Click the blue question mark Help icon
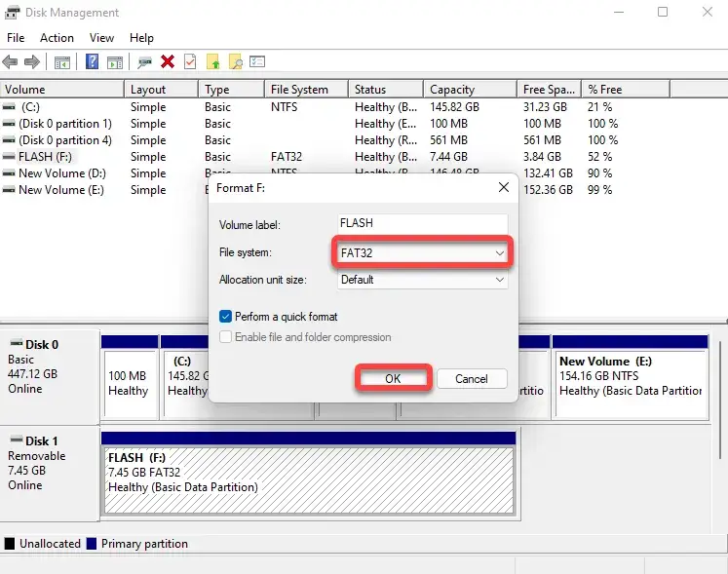This screenshot has width=728, height=574. (93, 61)
